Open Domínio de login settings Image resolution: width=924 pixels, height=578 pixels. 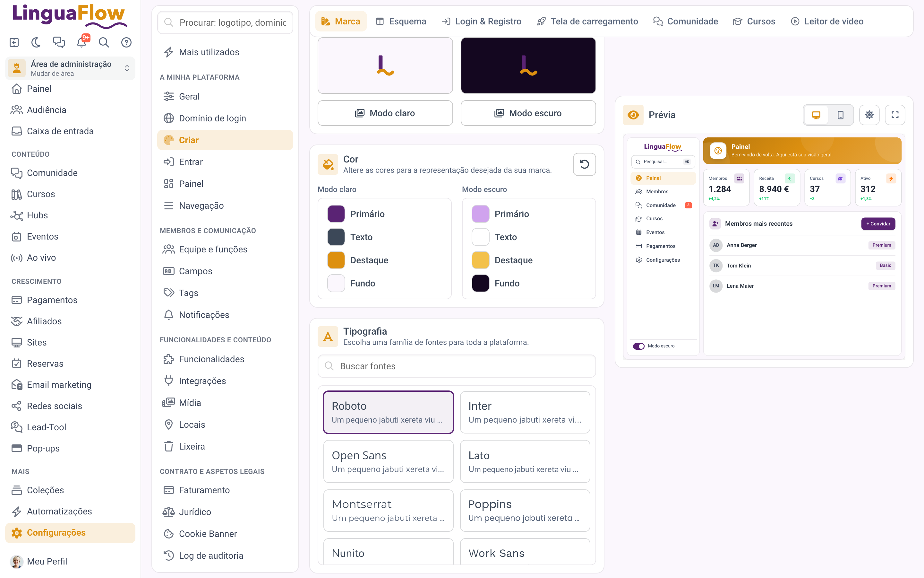225,118
